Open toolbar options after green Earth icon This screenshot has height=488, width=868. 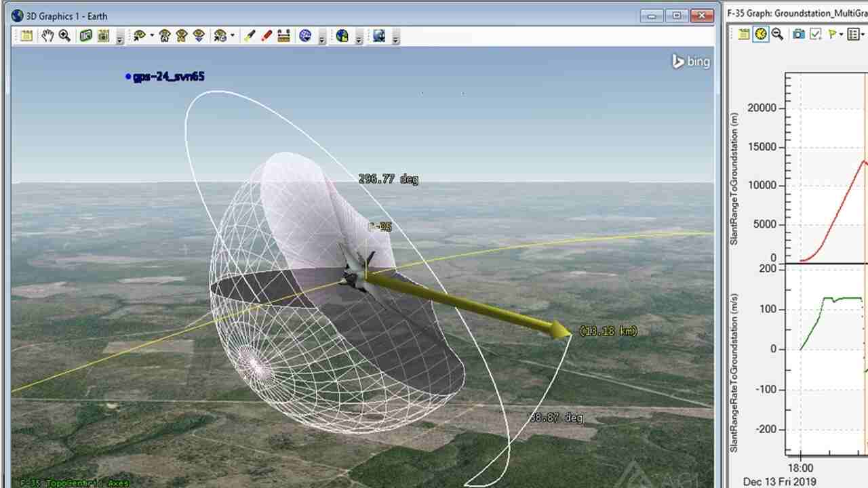[x=359, y=38]
